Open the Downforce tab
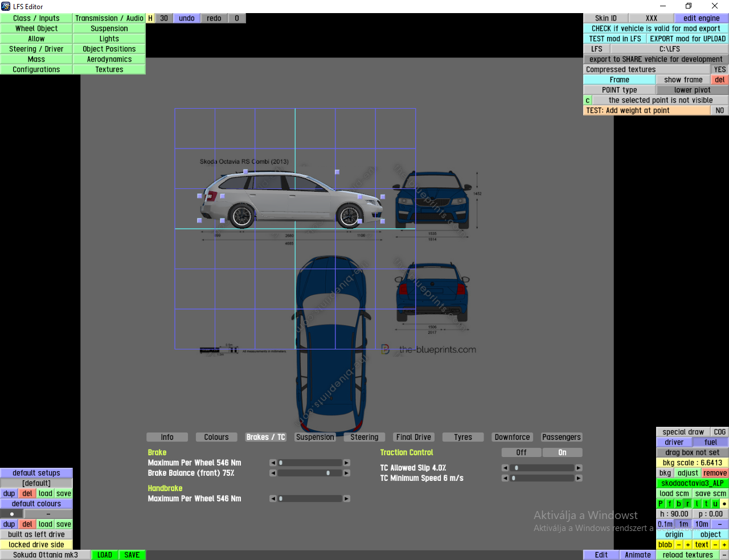The width and height of the screenshot is (729, 560). click(x=512, y=437)
